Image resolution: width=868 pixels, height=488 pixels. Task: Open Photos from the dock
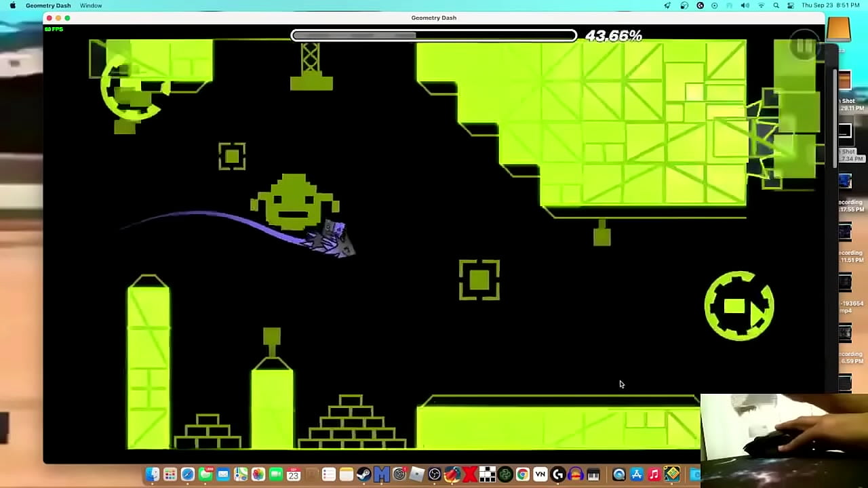pyautogui.click(x=257, y=474)
